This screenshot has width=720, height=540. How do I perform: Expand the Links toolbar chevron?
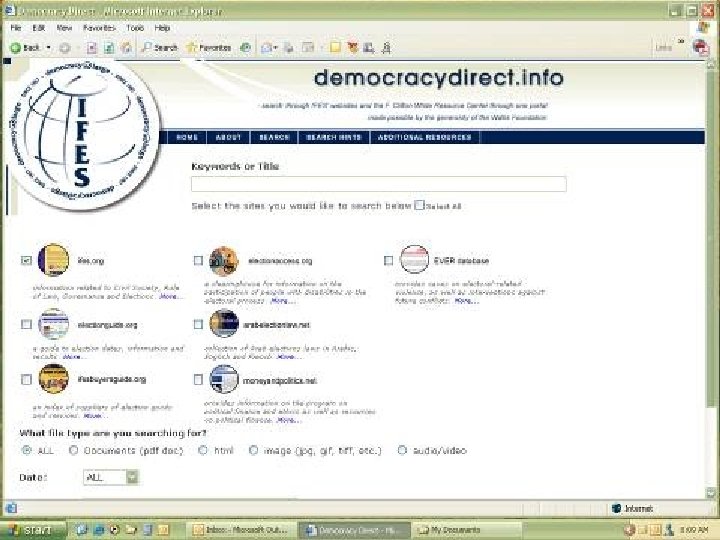click(x=681, y=42)
